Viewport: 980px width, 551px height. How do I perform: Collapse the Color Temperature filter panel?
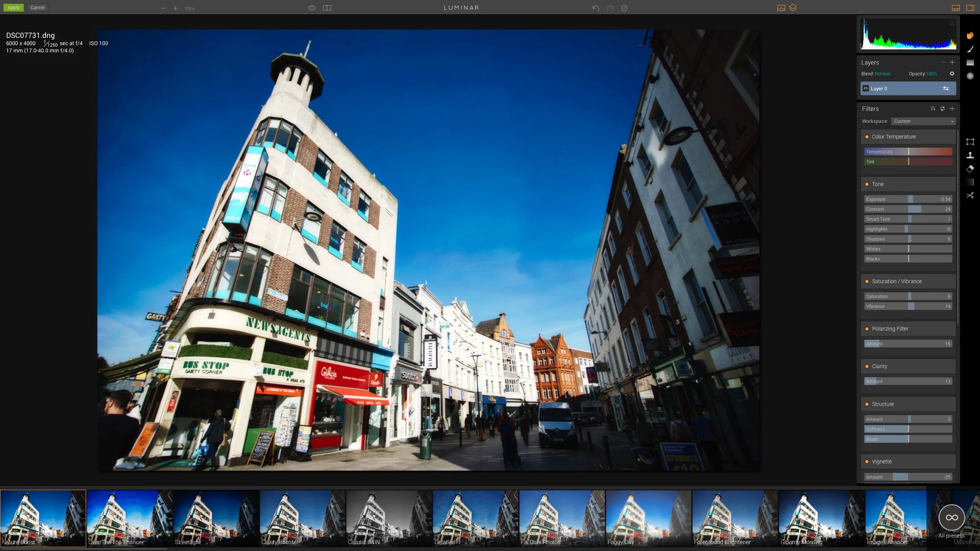tap(893, 137)
